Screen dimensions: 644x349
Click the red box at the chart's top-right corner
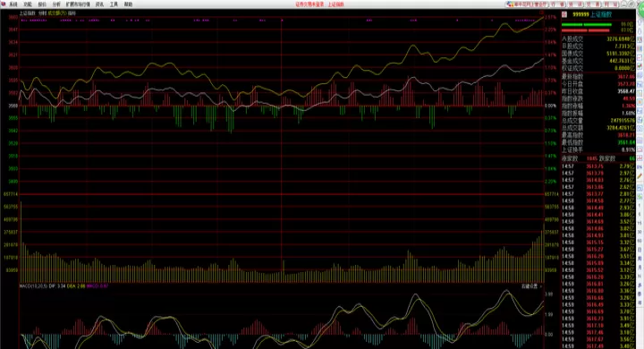[x=541, y=13]
